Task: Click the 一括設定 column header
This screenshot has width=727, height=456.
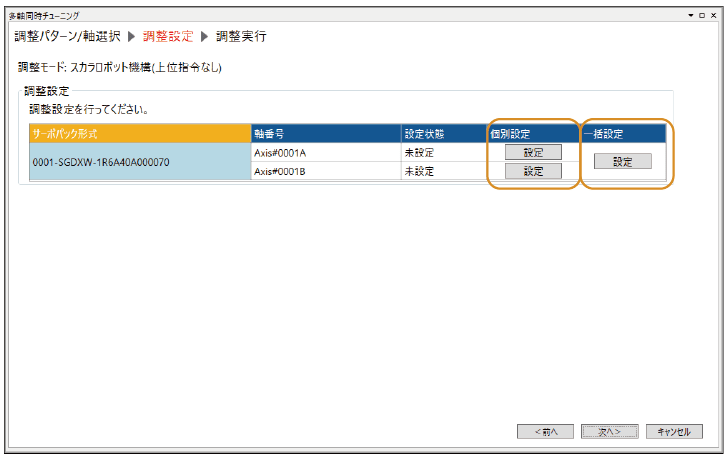Action: [x=623, y=134]
